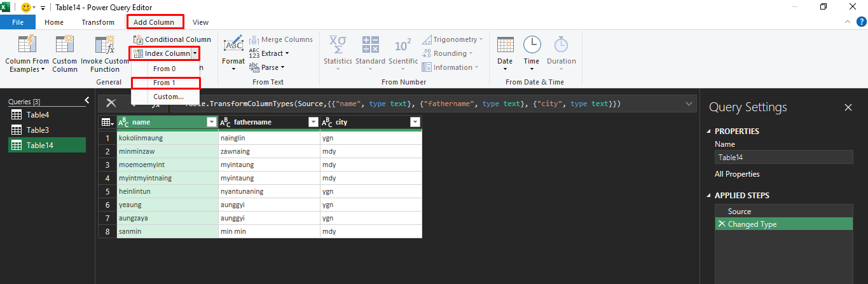Select the fathername column header
This screenshot has width=868, height=284.
pos(269,122)
